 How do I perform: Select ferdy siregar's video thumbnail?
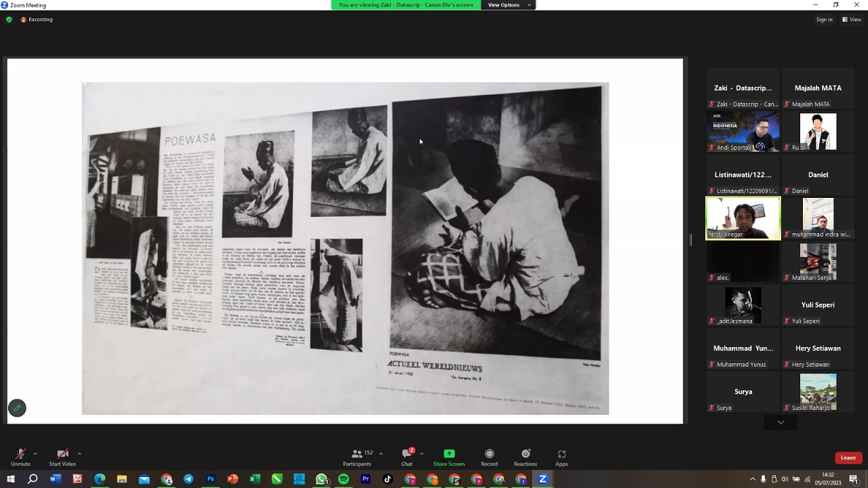(x=743, y=218)
